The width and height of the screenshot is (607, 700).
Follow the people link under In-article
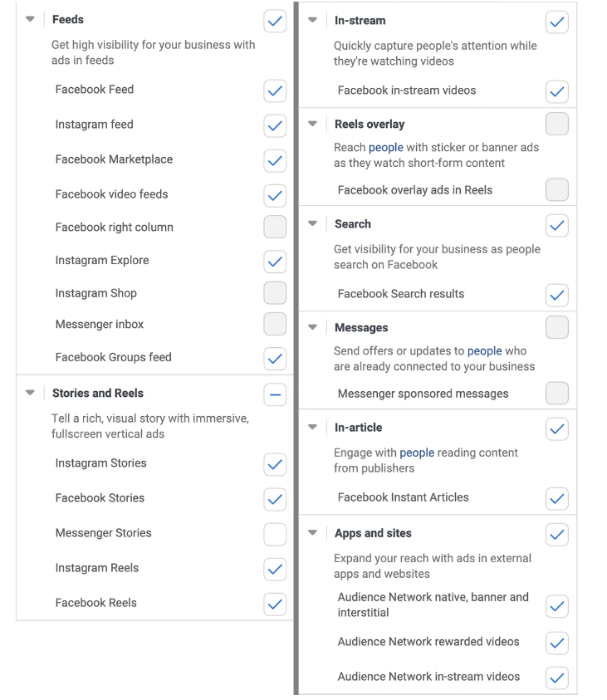[417, 453]
